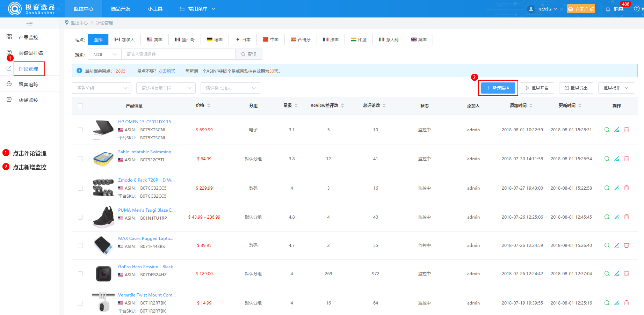Delete the PUMA Men's Tsugi row

[627, 217]
